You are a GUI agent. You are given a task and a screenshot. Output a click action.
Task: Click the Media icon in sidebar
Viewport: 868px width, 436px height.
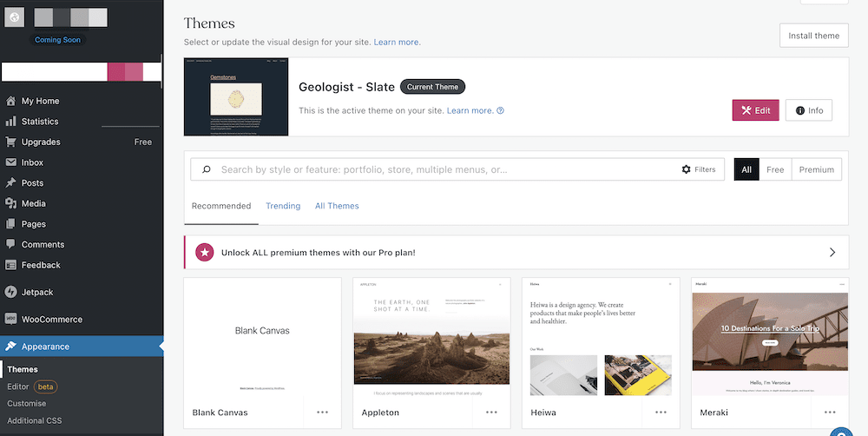(x=10, y=203)
